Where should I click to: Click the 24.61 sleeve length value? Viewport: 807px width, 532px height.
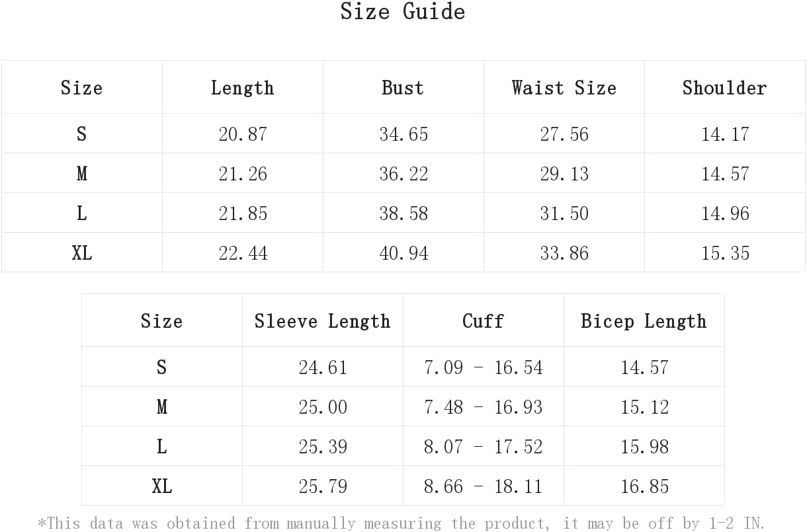coord(323,367)
